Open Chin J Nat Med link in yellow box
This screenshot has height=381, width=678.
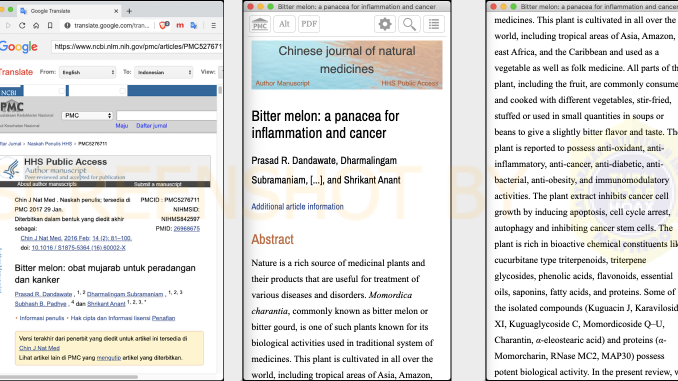point(39,348)
